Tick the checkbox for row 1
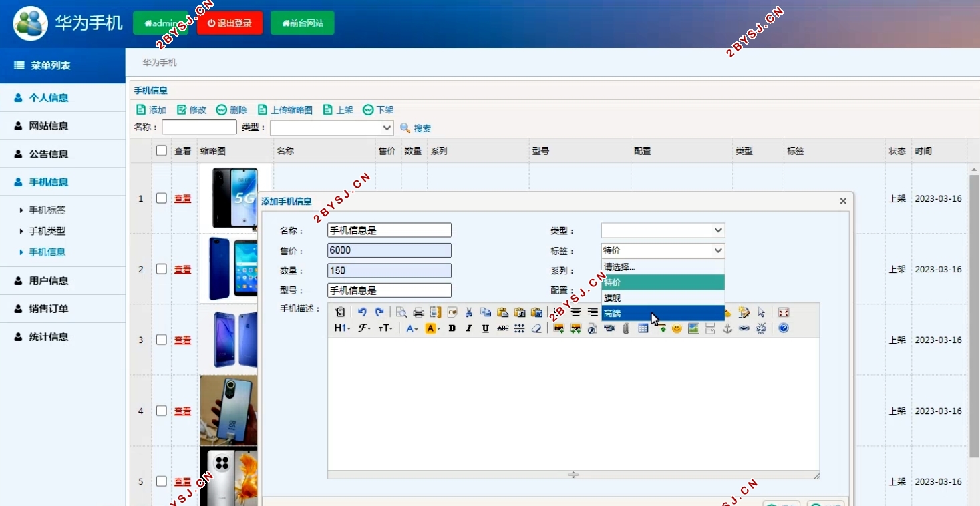980x506 pixels. [x=161, y=198]
